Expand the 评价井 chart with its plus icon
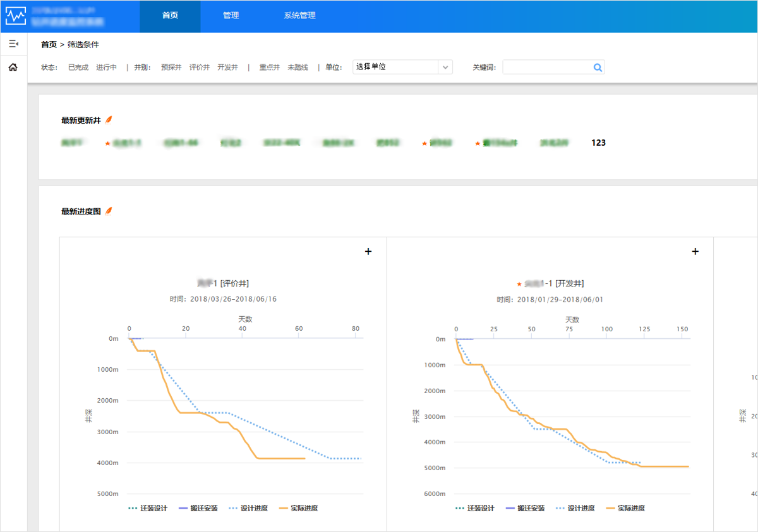The height and width of the screenshot is (532, 758). [x=368, y=252]
